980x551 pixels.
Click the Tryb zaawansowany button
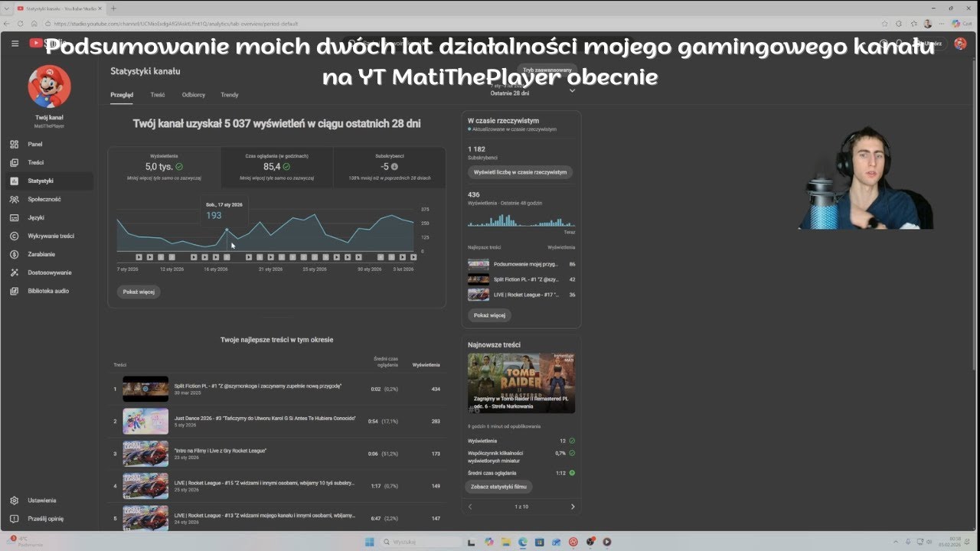(x=547, y=69)
